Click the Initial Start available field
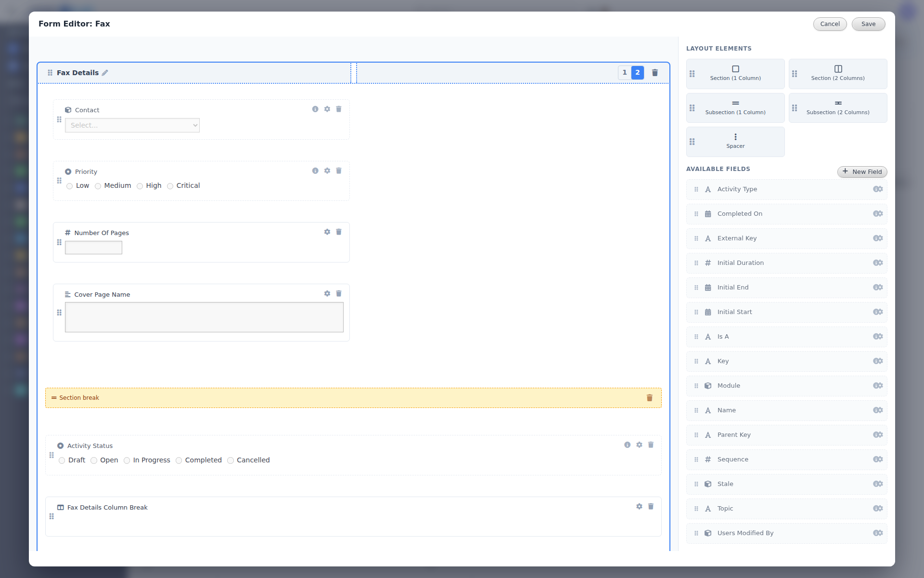This screenshot has height=578, width=924. tap(787, 312)
